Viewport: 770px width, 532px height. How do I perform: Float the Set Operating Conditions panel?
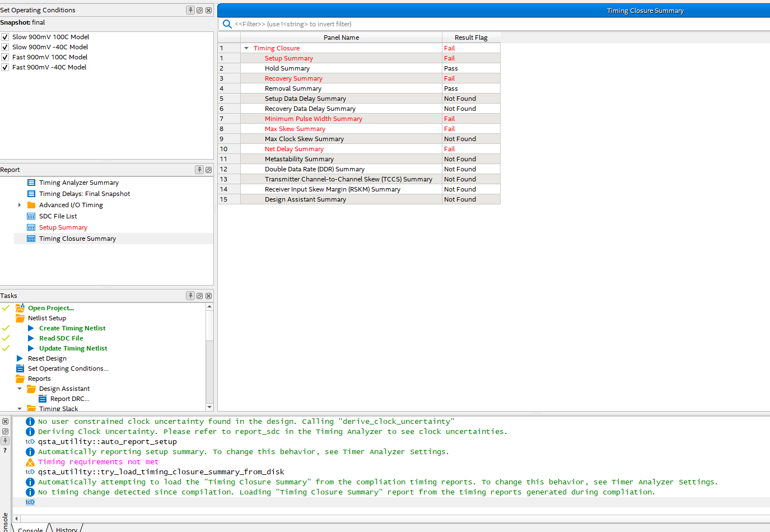point(199,10)
